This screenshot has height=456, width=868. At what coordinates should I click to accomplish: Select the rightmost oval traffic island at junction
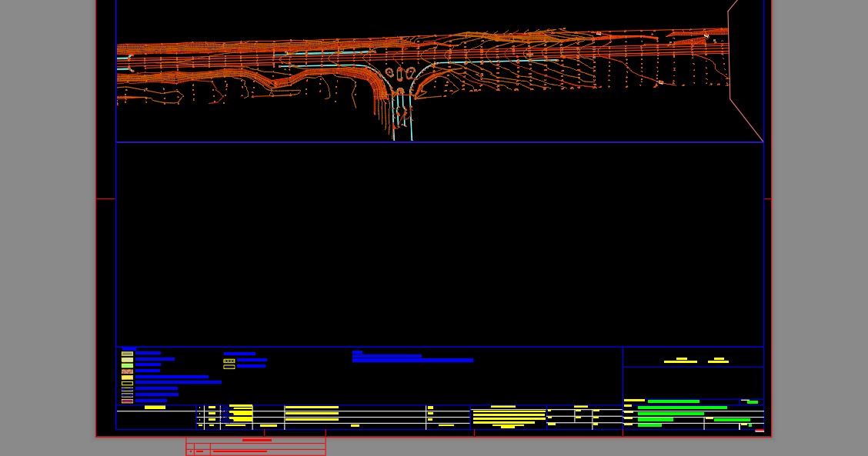[411, 73]
